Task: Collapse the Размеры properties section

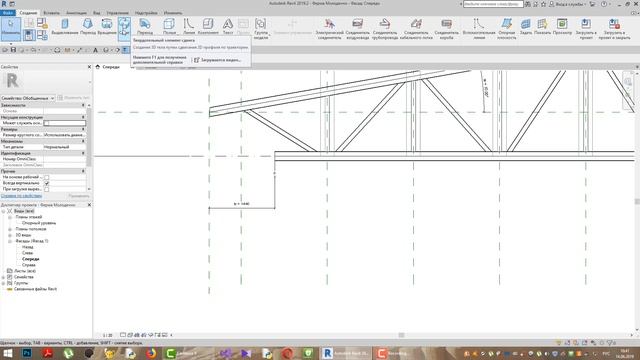Action: (83, 129)
